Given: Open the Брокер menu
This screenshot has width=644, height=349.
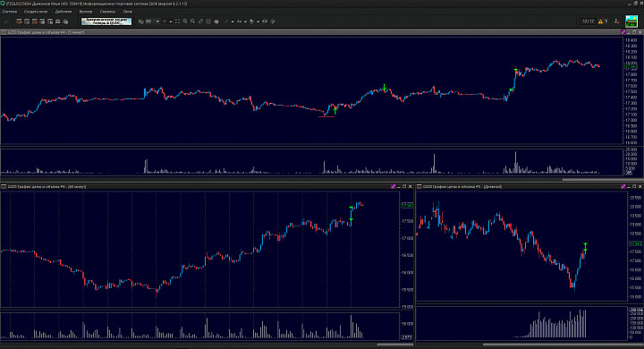Looking at the screenshot, I should tap(86, 12).
